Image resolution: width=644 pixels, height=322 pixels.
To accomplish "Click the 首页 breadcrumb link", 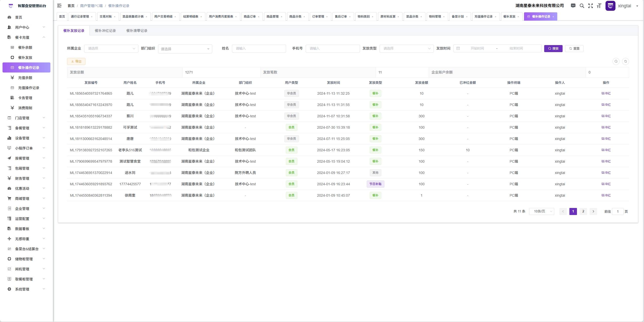I will pyautogui.click(x=71, y=6).
